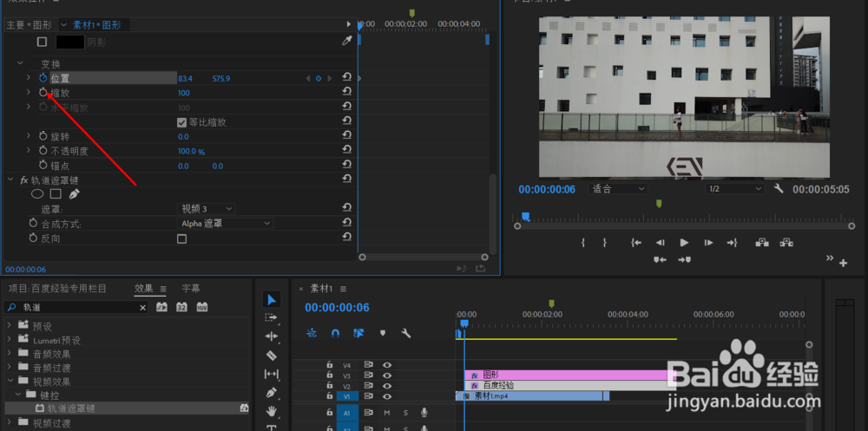
Task: Mute audio track A1
Action: click(x=387, y=413)
